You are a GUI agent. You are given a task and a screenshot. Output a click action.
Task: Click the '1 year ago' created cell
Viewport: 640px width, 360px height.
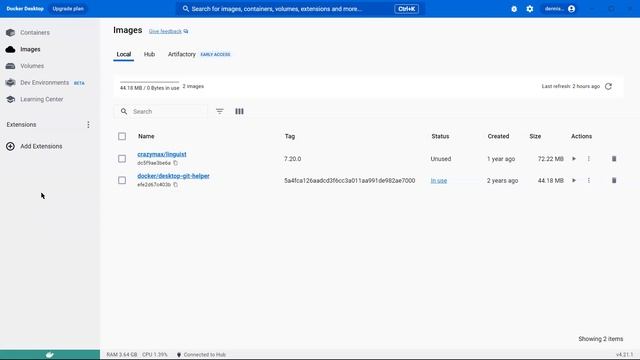click(501, 159)
